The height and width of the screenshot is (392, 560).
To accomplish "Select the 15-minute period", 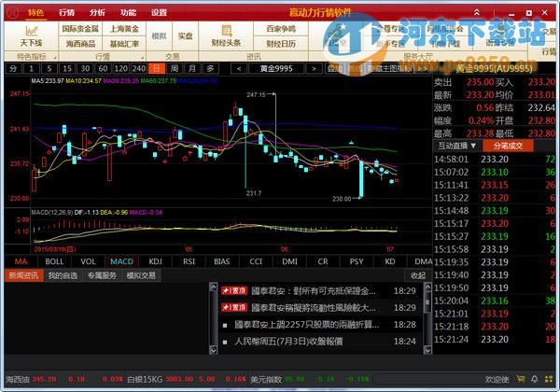I will (67, 68).
